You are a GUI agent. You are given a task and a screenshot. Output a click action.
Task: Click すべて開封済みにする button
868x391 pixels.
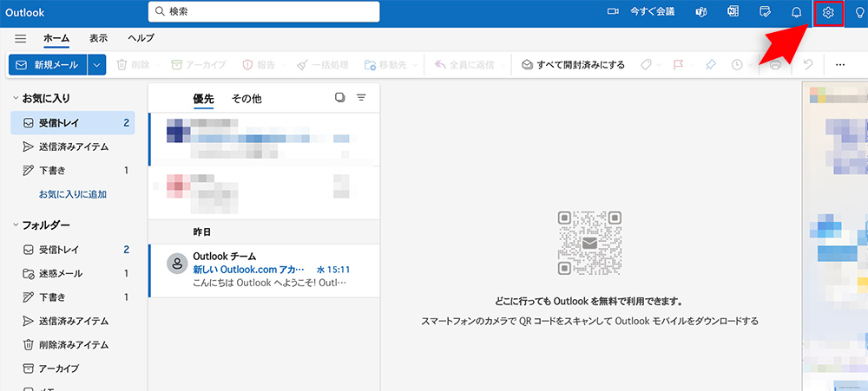click(x=574, y=65)
